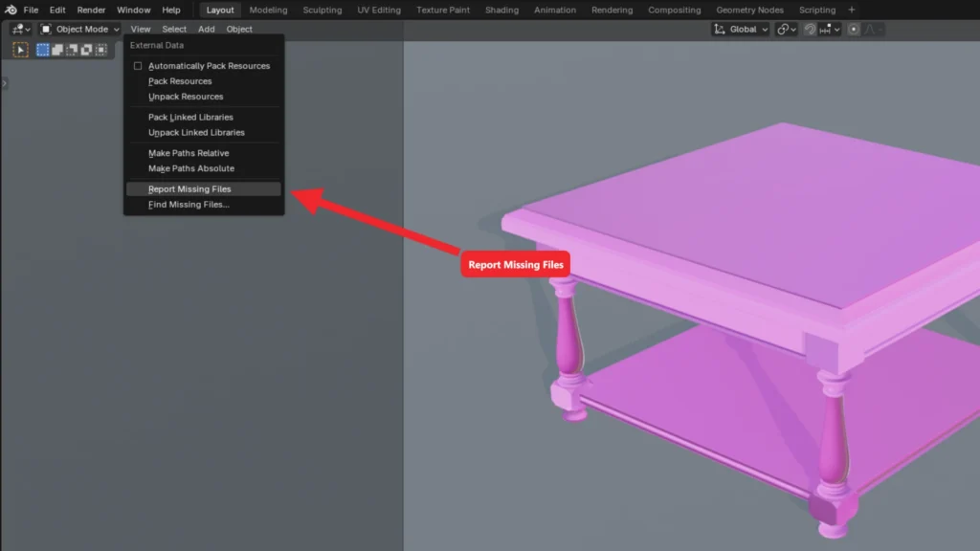The width and height of the screenshot is (980, 551).
Task: Choose the Extend selection mode icon
Action: pyautogui.click(x=57, y=50)
